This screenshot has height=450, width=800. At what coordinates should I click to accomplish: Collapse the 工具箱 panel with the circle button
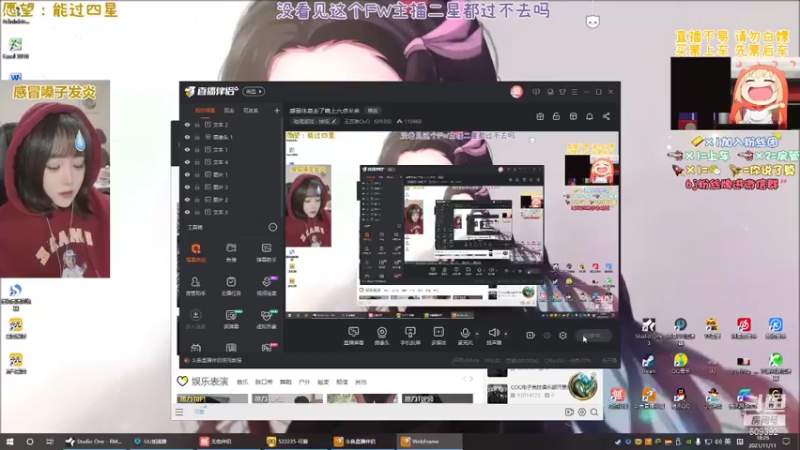[x=273, y=227]
